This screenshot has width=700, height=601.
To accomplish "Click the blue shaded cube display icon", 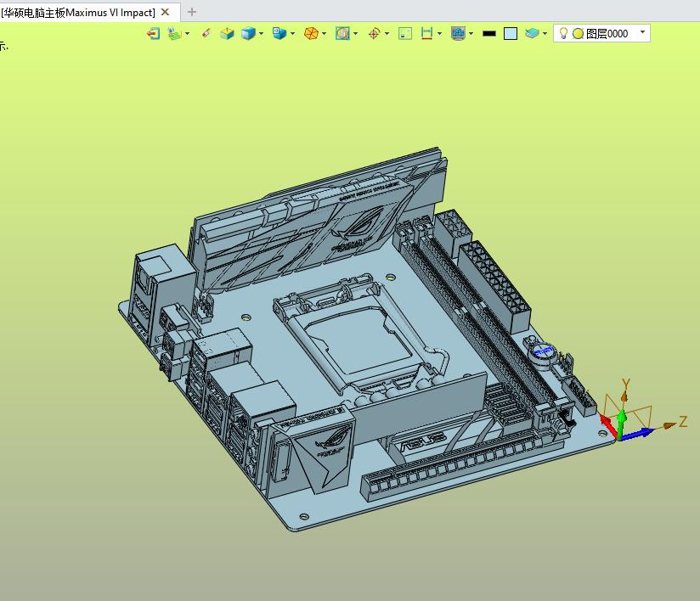I will tap(248, 33).
